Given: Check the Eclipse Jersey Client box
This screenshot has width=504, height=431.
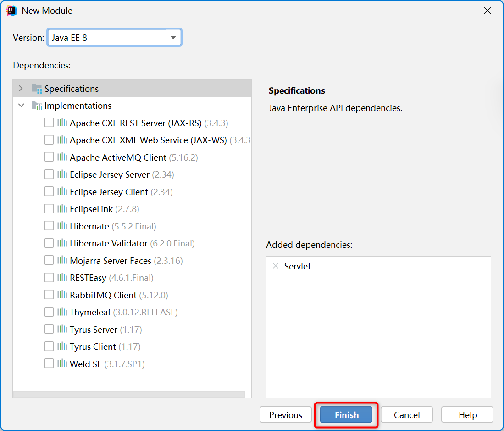Looking at the screenshot, I should 49,191.
